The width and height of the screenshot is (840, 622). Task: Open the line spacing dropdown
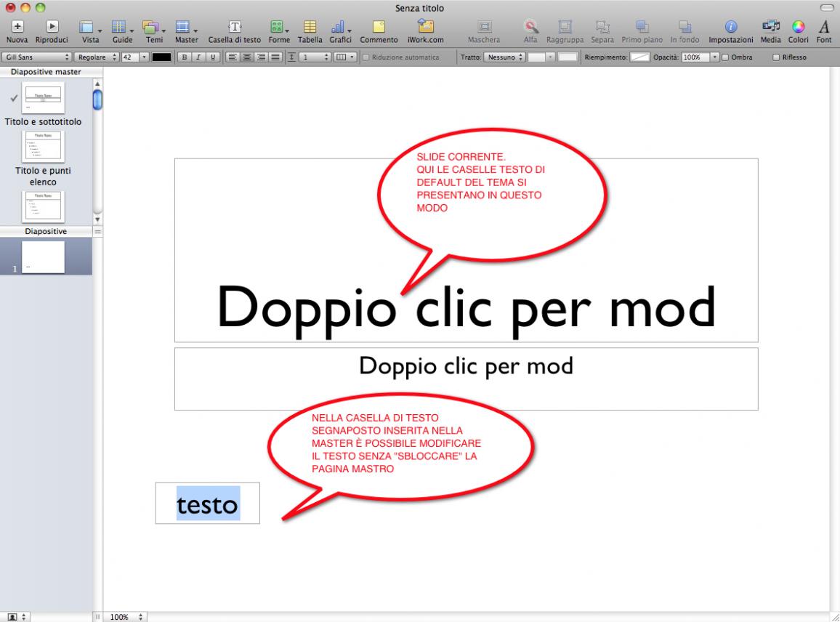[315, 57]
